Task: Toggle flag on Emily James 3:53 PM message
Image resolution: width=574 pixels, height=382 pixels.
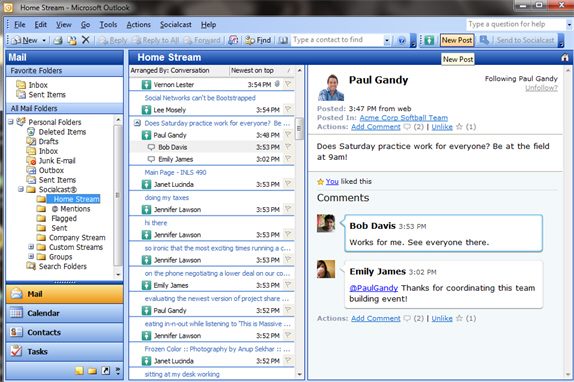Action: click(x=288, y=285)
